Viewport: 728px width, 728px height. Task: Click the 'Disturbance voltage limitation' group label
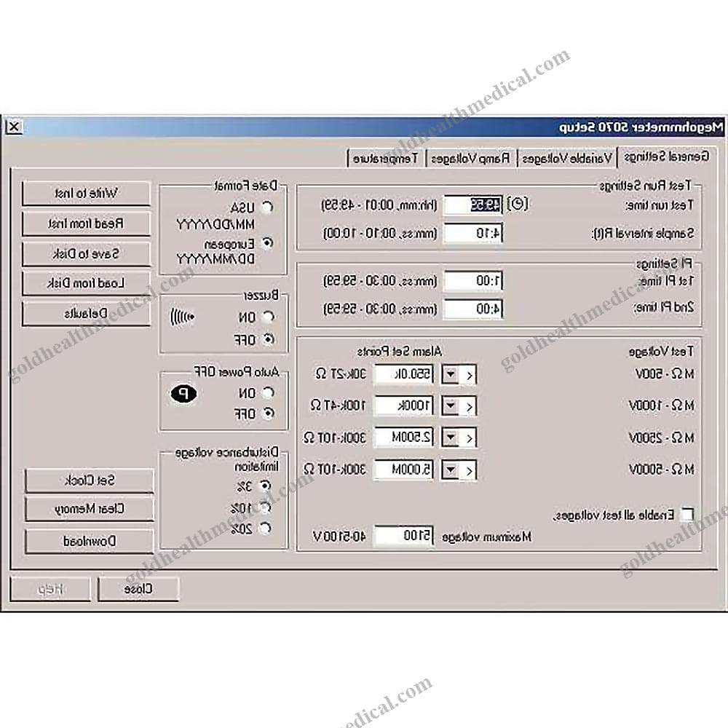click(227, 459)
